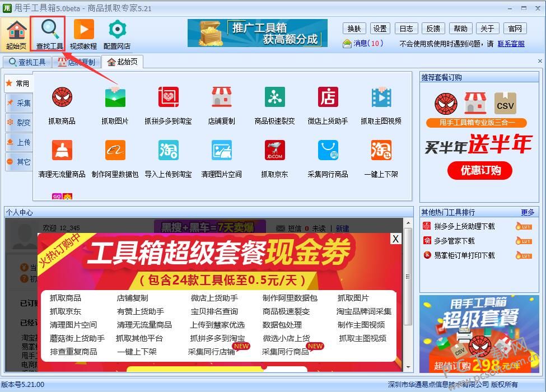Viewport: 546px width, 392px height.
Task: Click the CSV box icon in 推荐套餐订购
Action: pos(505,104)
